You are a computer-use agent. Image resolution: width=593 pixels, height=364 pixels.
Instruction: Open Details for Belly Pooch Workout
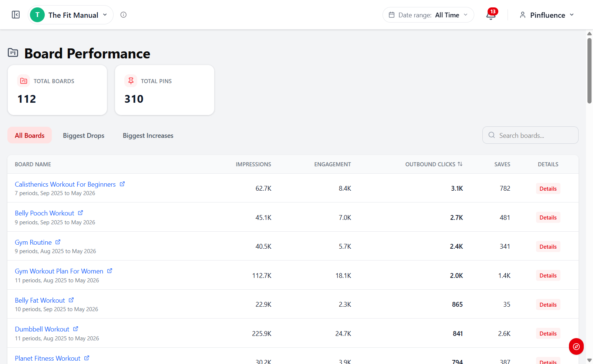pyautogui.click(x=548, y=217)
